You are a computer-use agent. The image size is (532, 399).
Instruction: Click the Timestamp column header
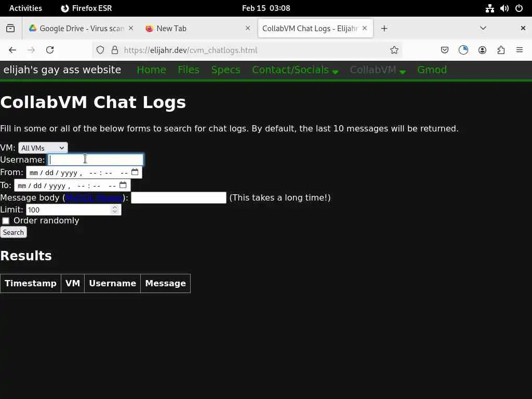point(31,283)
